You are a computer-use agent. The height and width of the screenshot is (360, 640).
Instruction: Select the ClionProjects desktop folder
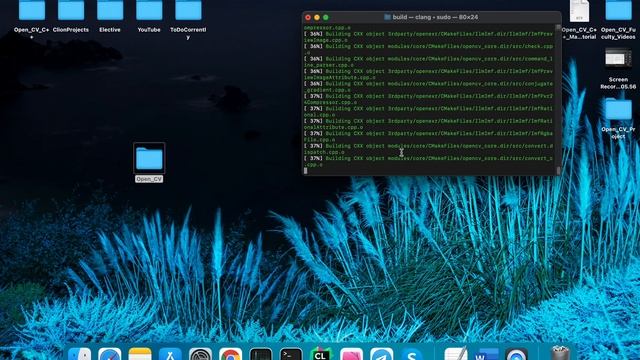71,11
